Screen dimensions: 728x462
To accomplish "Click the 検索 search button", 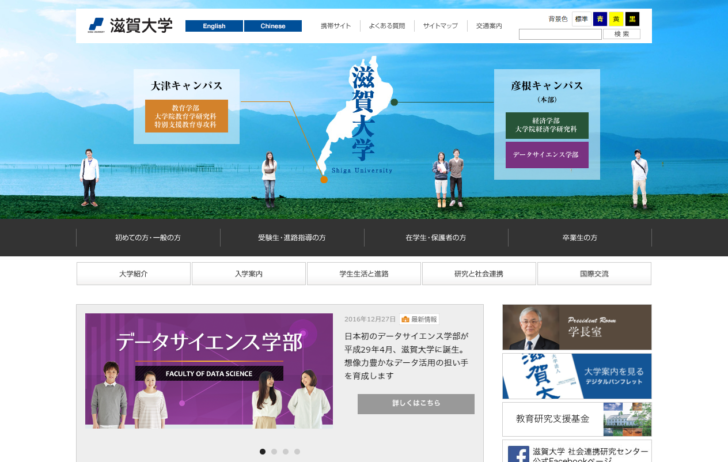I will 622,34.
